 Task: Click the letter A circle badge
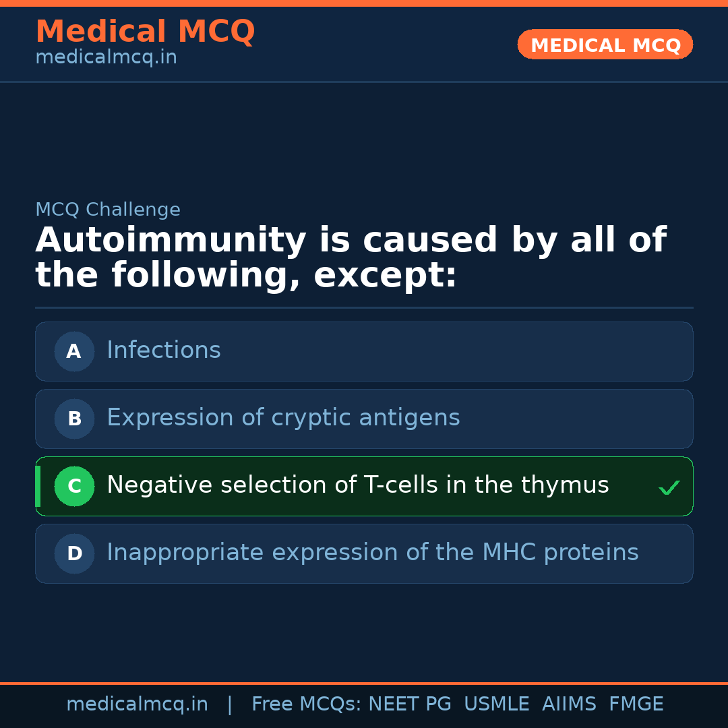click(74, 351)
